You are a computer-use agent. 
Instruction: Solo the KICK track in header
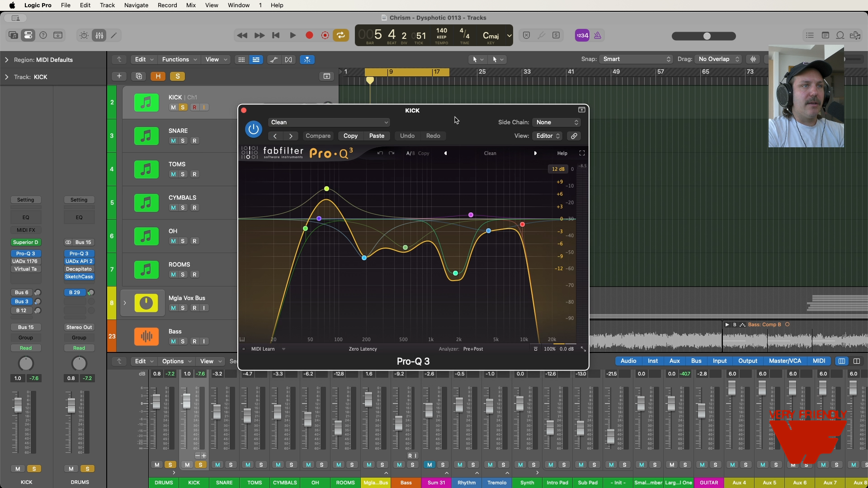point(183,108)
